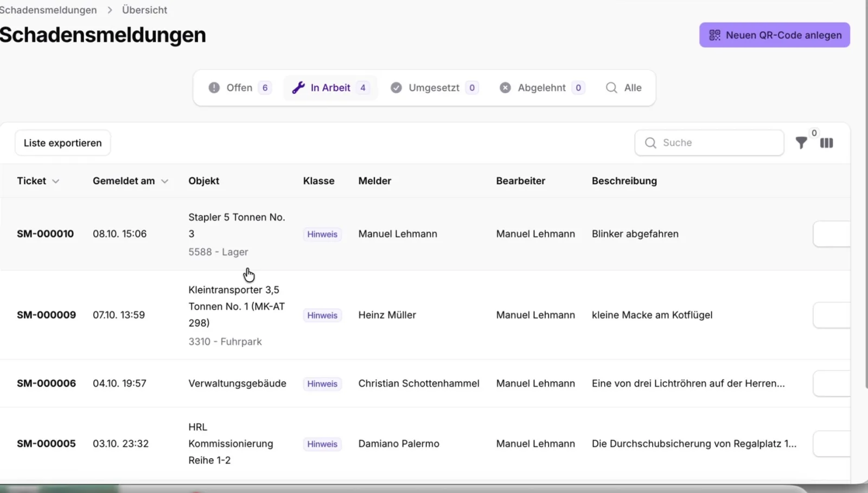Click the reporter Christian Schottenhammel
Screen dimensions: 868x493
click(x=419, y=383)
